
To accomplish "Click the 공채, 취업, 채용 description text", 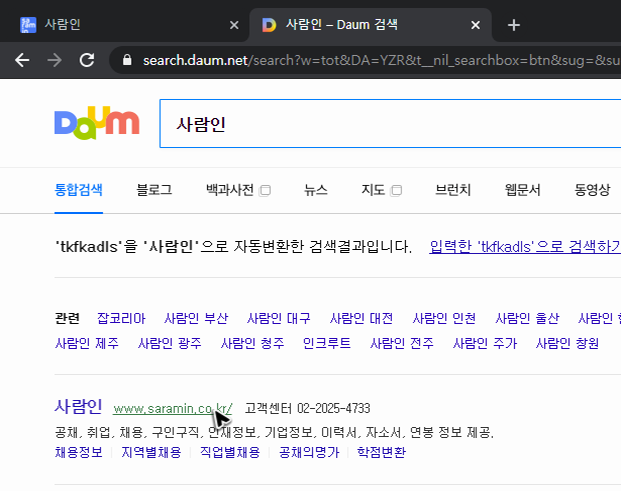I will [274, 432].
